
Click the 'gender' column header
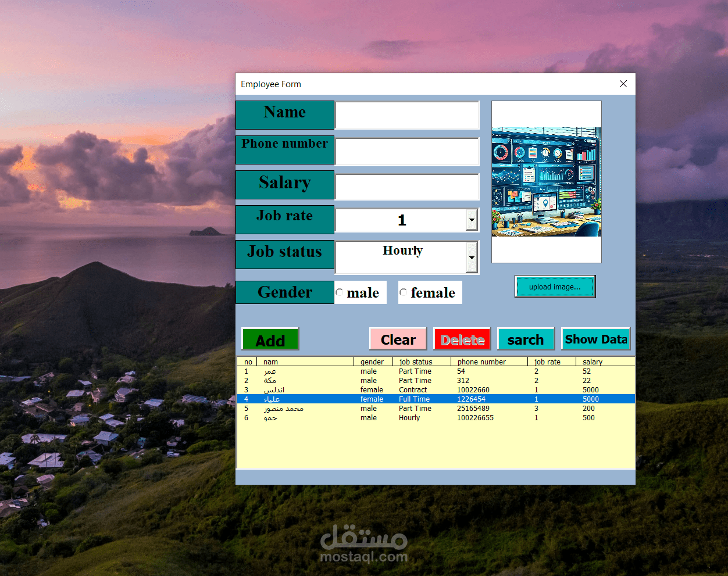pos(373,362)
